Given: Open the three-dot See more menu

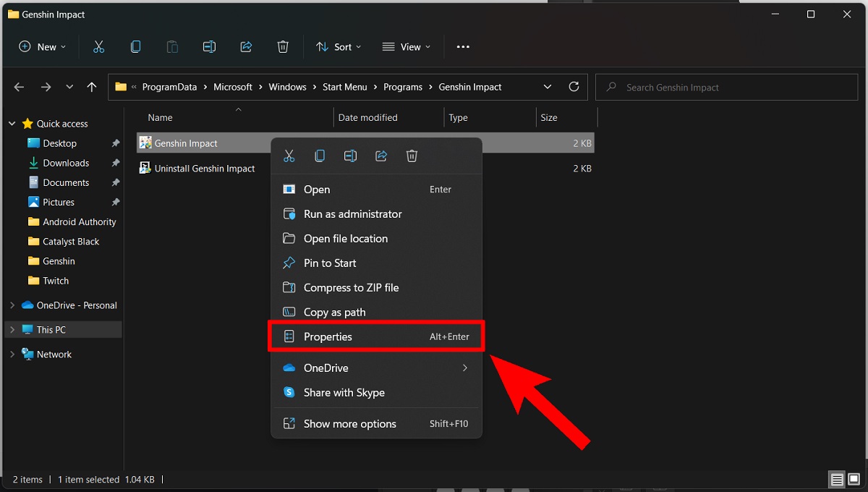Looking at the screenshot, I should [x=463, y=47].
